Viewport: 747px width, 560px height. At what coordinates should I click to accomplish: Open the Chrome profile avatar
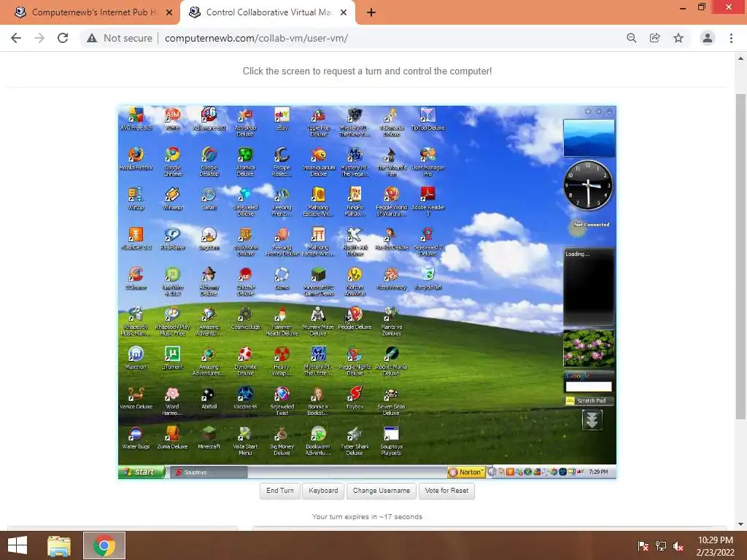tap(708, 38)
